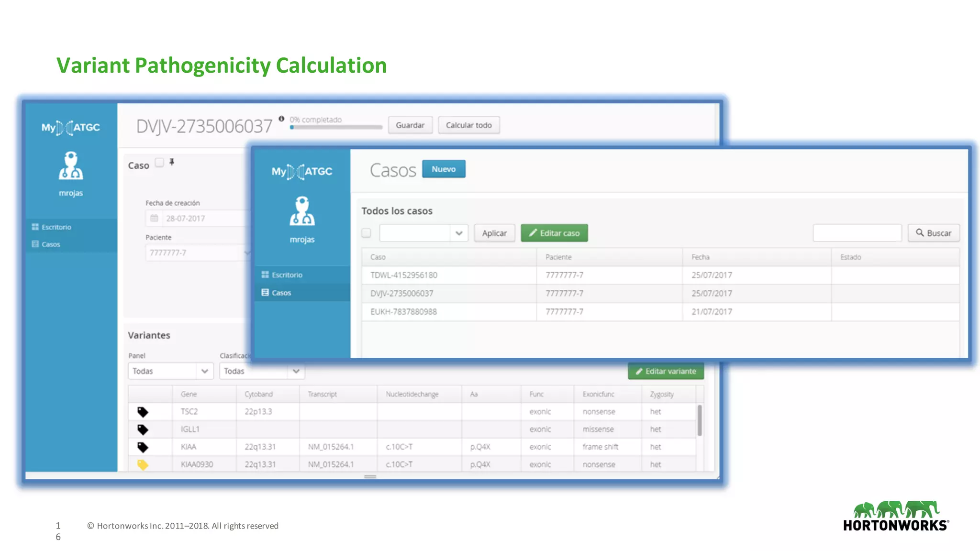Toggle the checkbox next to Caso heading
Screen dimensions: 980x551
pos(159,162)
